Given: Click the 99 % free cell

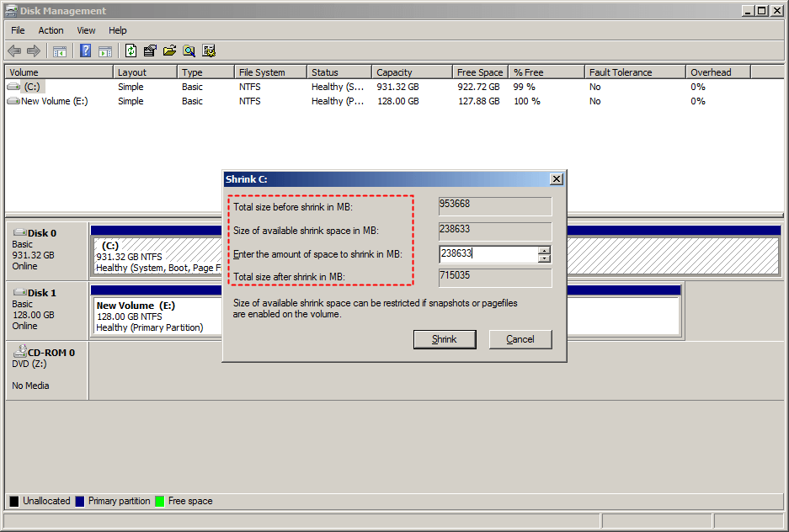Looking at the screenshot, I should pyautogui.click(x=525, y=87).
